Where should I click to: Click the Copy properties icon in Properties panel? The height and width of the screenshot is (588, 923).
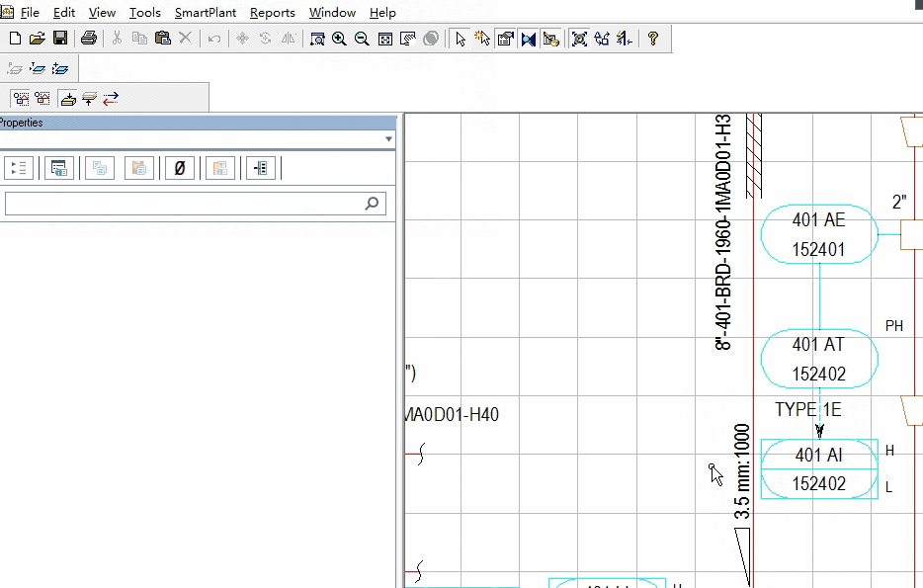pos(100,168)
